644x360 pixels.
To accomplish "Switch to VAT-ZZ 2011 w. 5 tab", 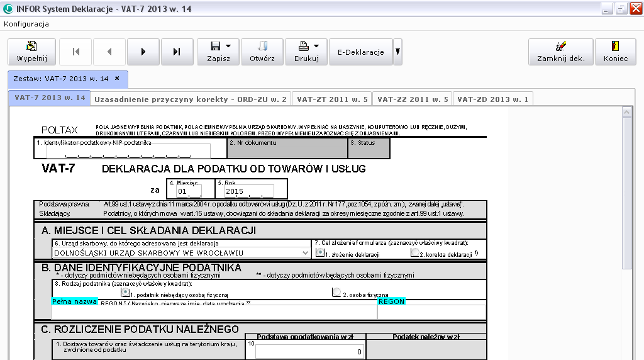I will [x=413, y=99].
